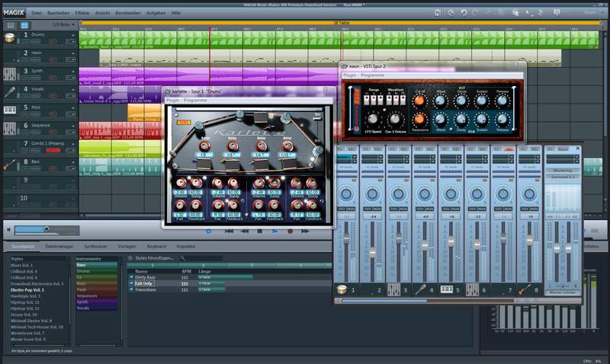Open the master channel effect slot dropdown
The width and height of the screenshot is (610, 364).
click(576, 157)
